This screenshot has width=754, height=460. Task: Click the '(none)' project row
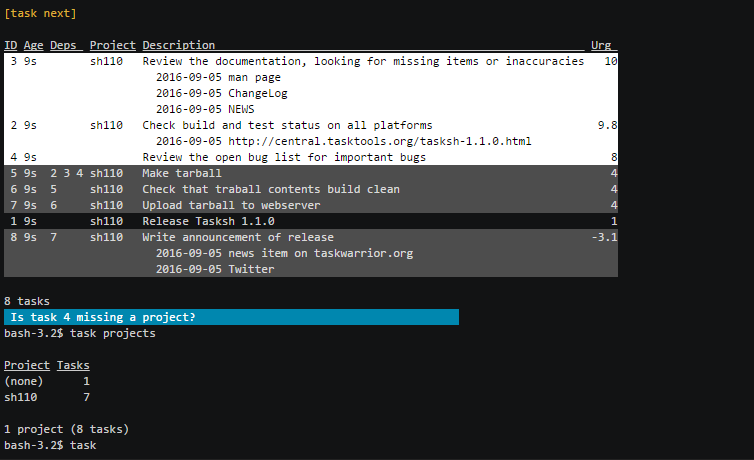point(24,381)
